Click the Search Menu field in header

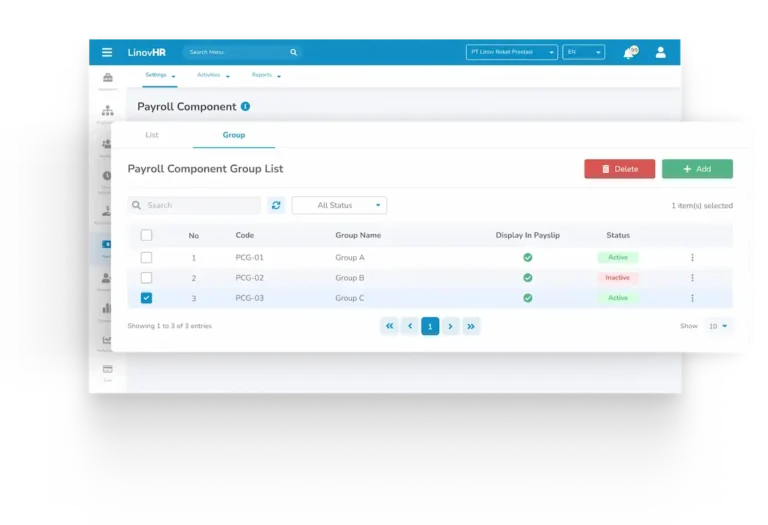(242, 52)
